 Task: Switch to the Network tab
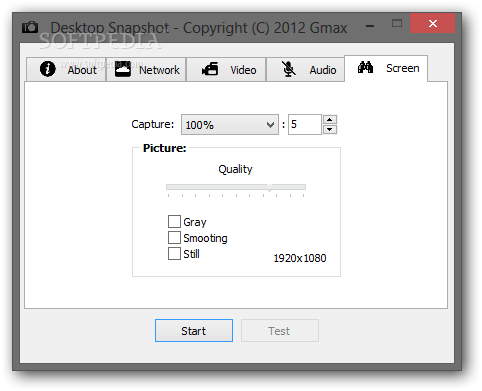(146, 69)
